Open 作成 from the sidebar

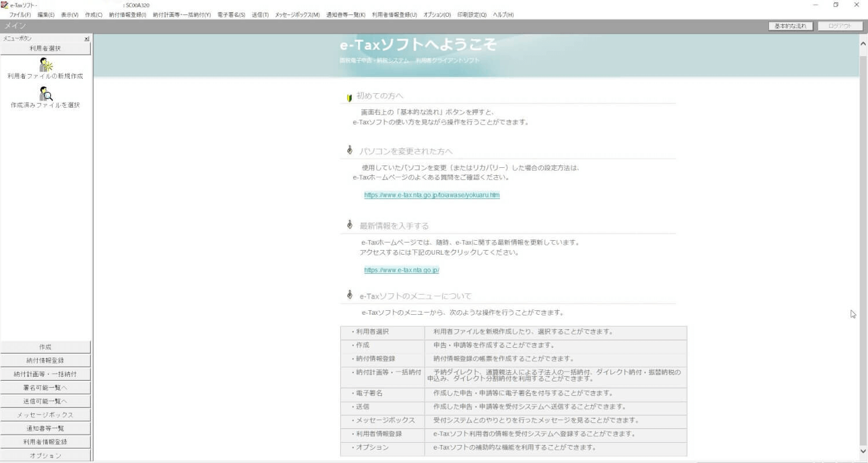tap(46, 347)
